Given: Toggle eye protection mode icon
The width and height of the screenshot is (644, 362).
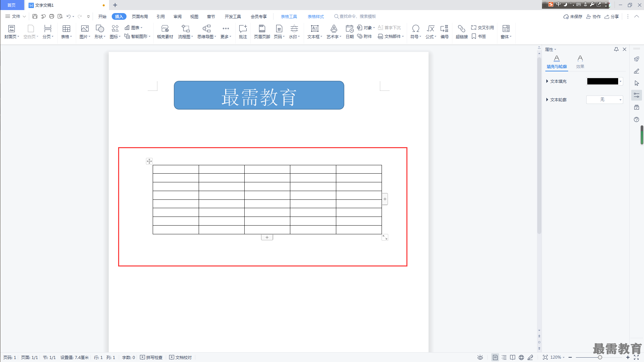Looking at the screenshot, I should tap(480, 357).
